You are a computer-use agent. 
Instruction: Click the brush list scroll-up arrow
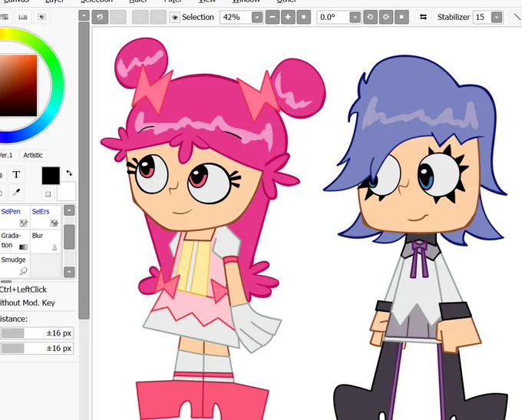click(69, 210)
